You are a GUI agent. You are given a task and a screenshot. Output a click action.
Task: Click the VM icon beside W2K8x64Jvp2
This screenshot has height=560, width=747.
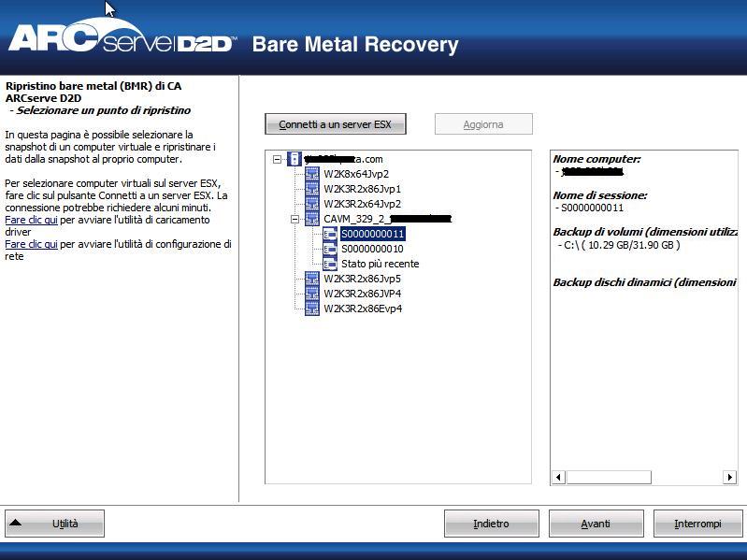click(x=312, y=174)
